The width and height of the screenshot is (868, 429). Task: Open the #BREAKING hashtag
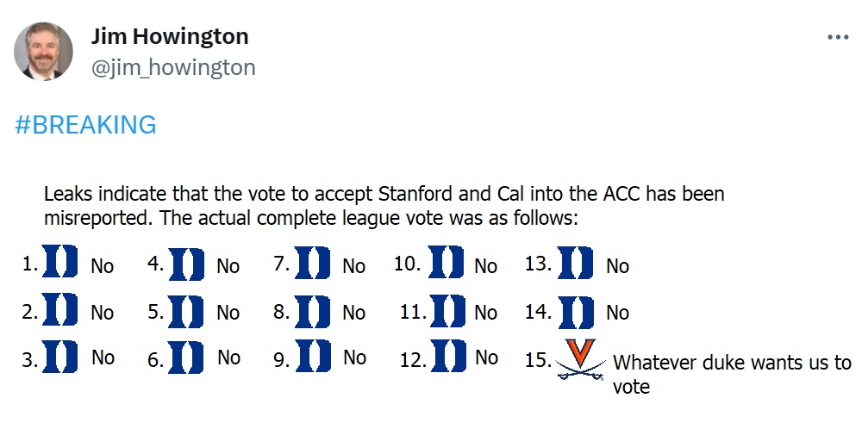86,125
